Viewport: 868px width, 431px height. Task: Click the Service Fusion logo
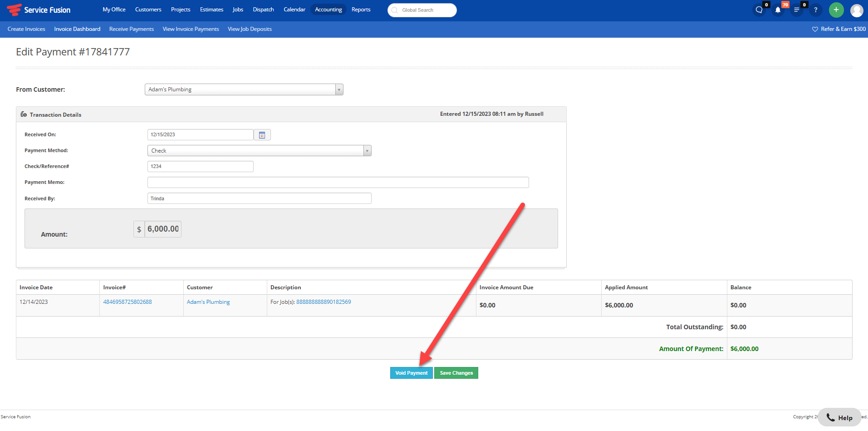[x=39, y=10]
